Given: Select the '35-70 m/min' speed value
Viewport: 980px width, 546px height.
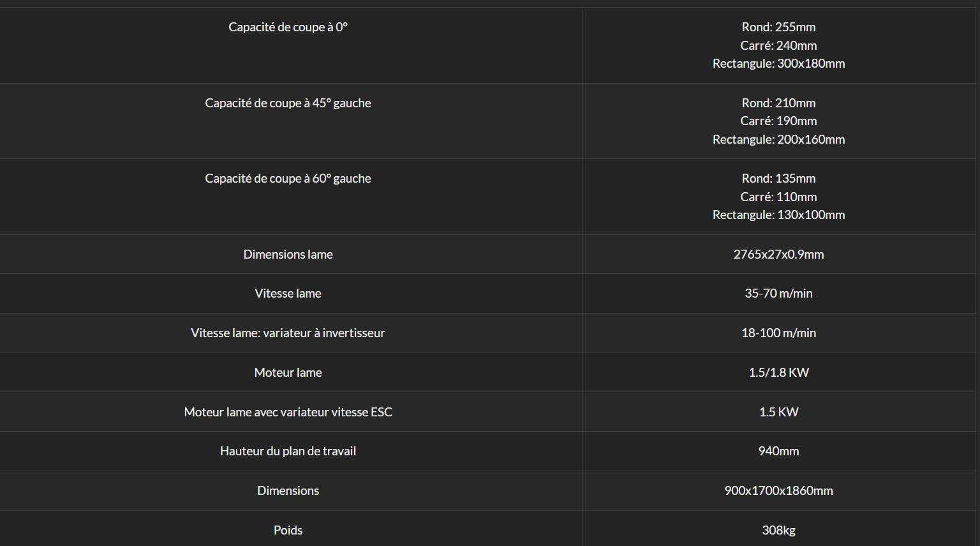Looking at the screenshot, I should click(x=778, y=294).
